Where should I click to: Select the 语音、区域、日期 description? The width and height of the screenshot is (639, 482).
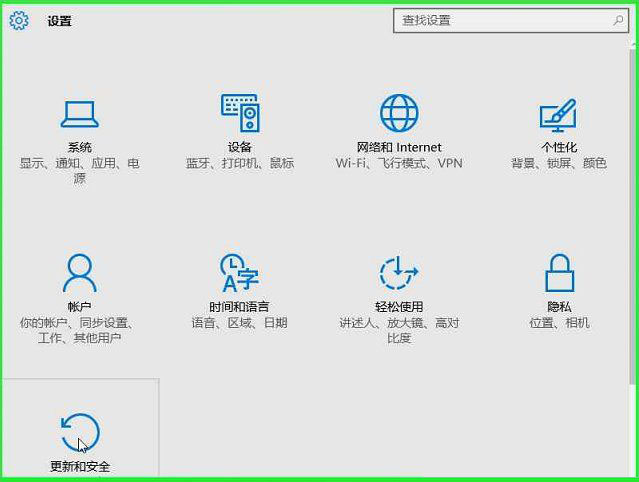pyautogui.click(x=240, y=323)
